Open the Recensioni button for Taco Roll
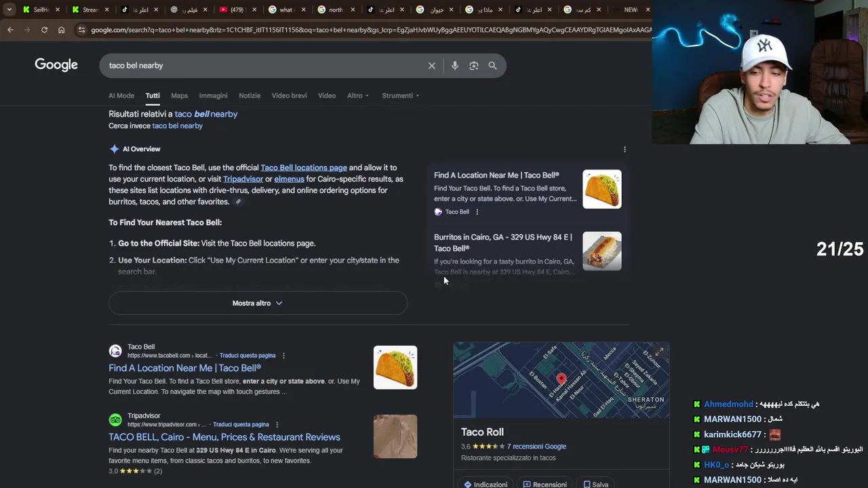Viewport: 868px width, 488px height. coord(545,485)
